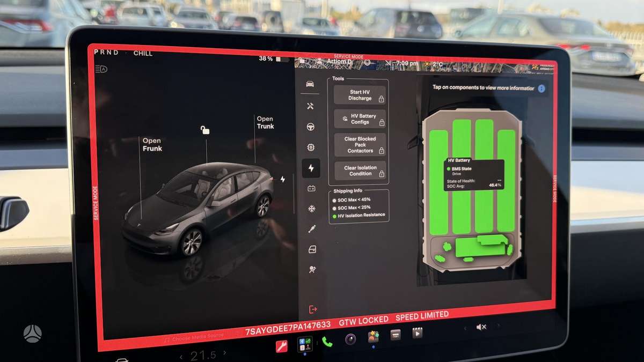644x362 pixels.
Task: Select the lightning bolt high voltage section
Action: pyautogui.click(x=311, y=168)
